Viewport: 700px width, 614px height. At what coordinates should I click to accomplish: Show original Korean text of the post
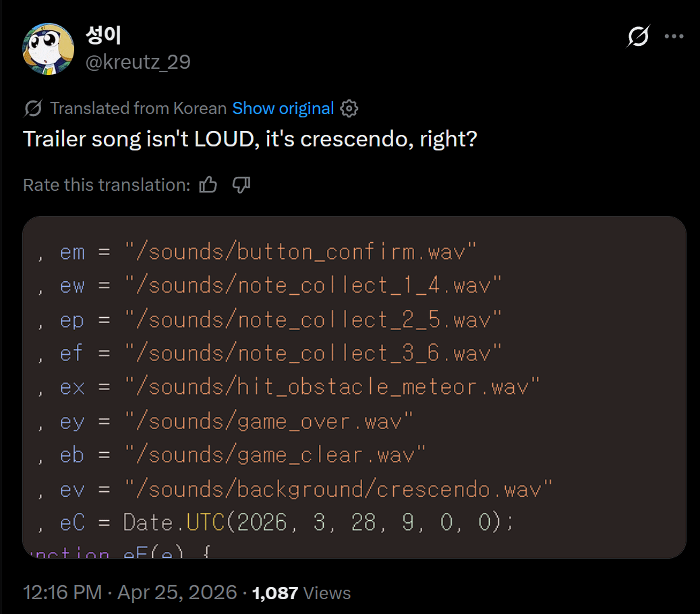[283, 109]
